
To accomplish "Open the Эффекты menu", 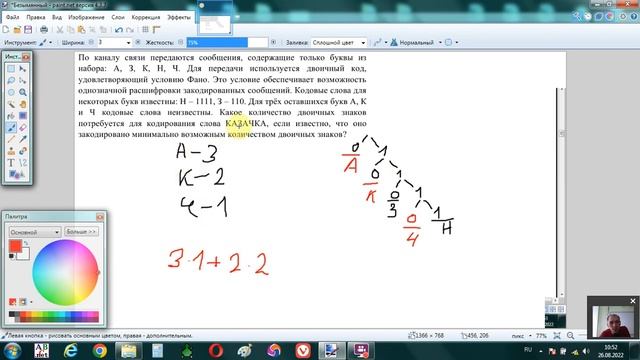I will 179,17.
